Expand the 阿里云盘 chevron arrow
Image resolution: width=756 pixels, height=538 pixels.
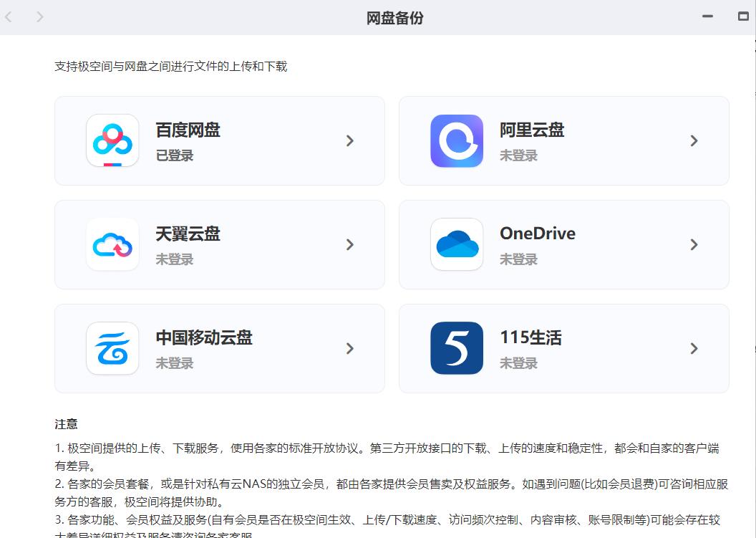point(694,141)
